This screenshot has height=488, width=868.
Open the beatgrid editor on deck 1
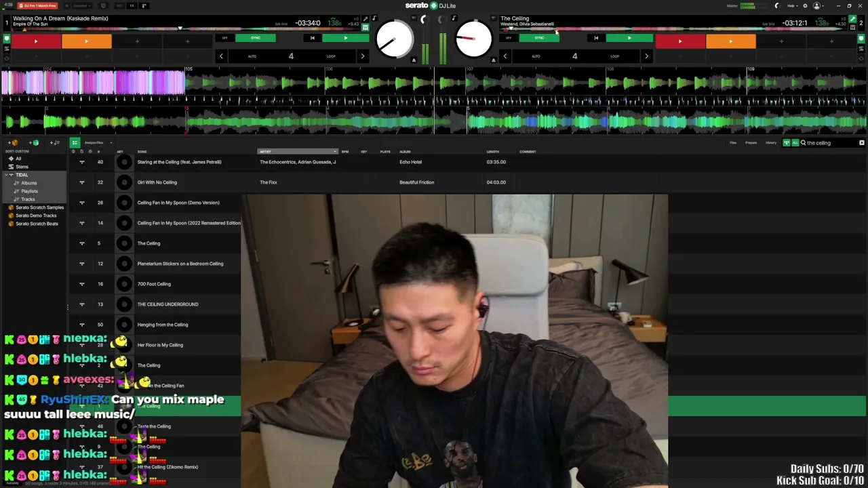pyautogui.click(x=281, y=24)
